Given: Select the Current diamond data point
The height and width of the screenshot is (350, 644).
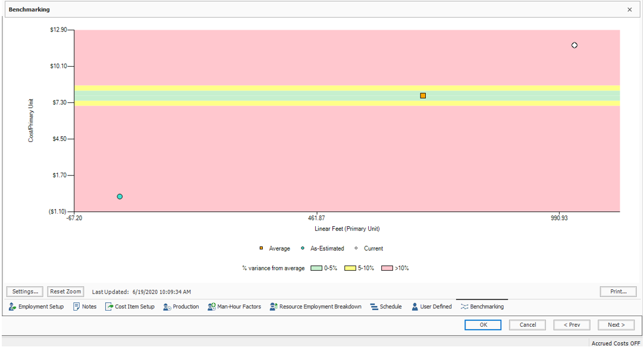Looking at the screenshot, I should (x=574, y=45).
